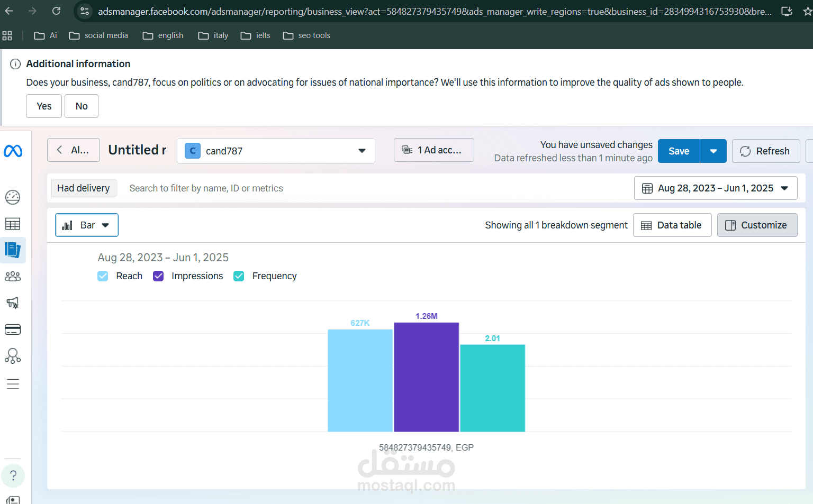Viewport: 813px width, 504px height.
Task: Click the browser address bar URL
Action: pyautogui.click(x=434, y=11)
